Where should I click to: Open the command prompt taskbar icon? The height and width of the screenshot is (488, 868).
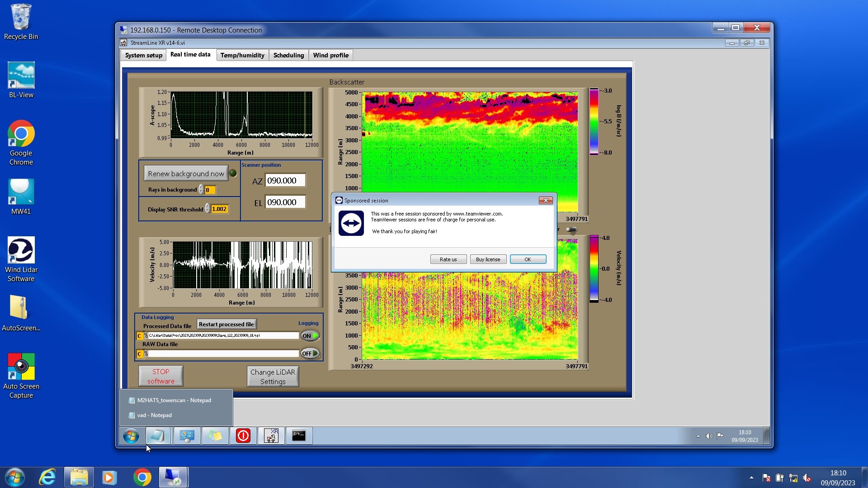tap(299, 436)
